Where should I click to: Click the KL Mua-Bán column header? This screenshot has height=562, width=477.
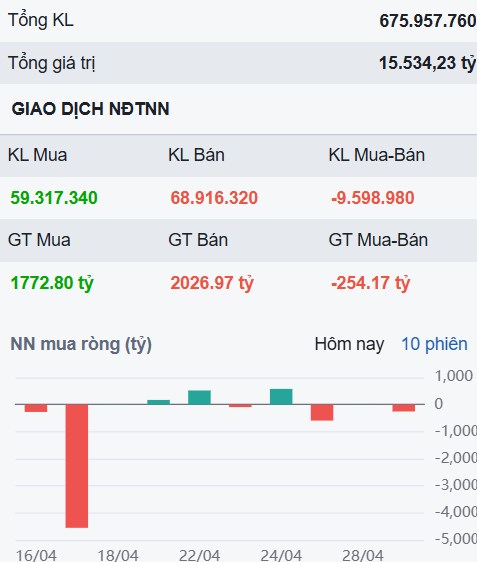coord(377,155)
